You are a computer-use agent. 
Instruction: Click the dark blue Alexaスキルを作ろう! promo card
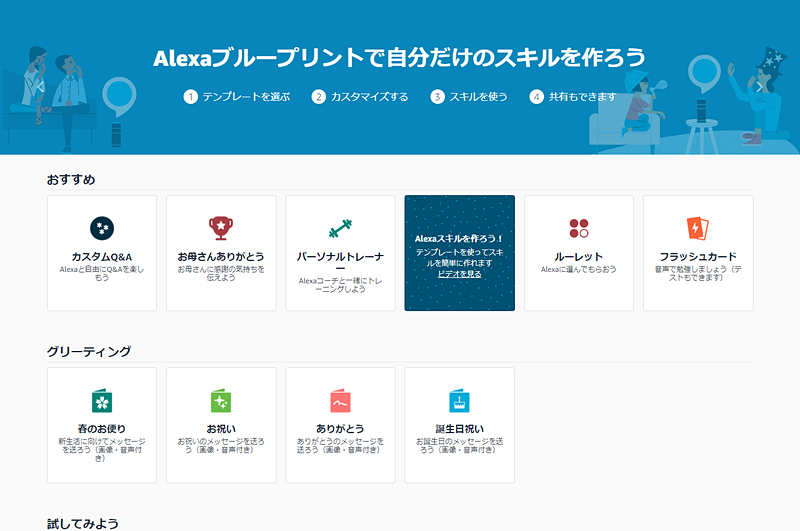point(460,253)
